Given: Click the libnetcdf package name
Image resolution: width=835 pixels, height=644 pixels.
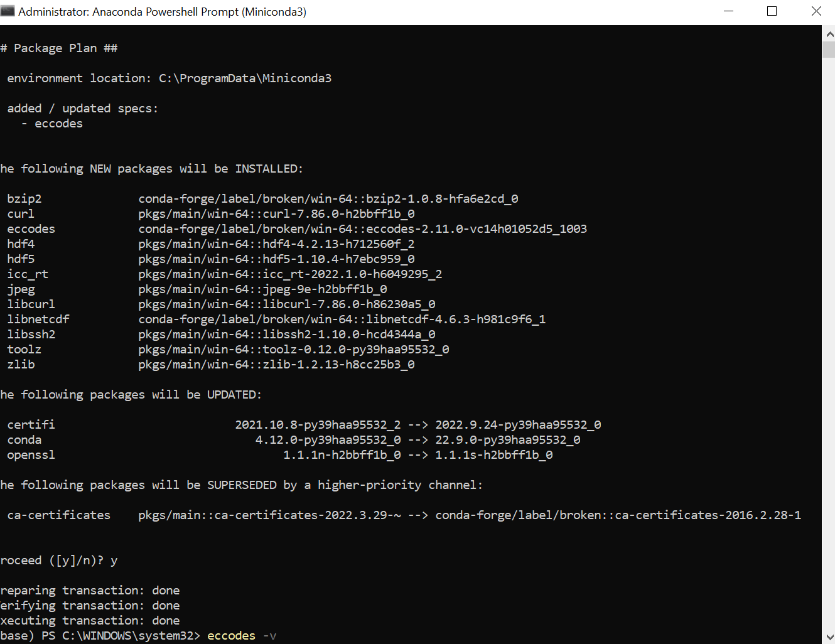Looking at the screenshot, I should 38,319.
